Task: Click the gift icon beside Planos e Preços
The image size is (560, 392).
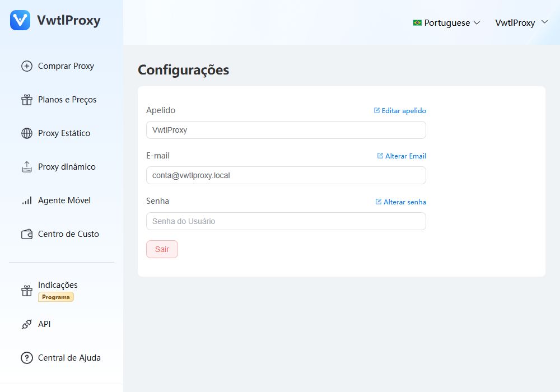Action: point(27,100)
